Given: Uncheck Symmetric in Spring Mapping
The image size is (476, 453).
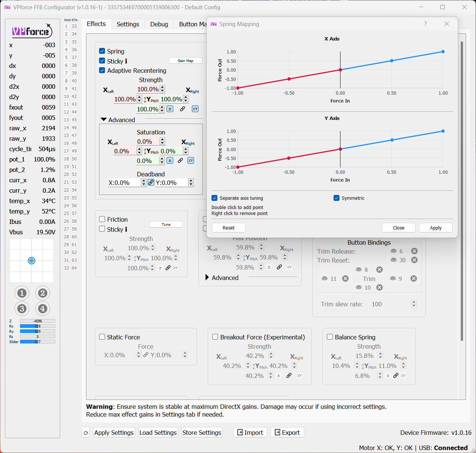Looking at the screenshot, I should click(337, 198).
